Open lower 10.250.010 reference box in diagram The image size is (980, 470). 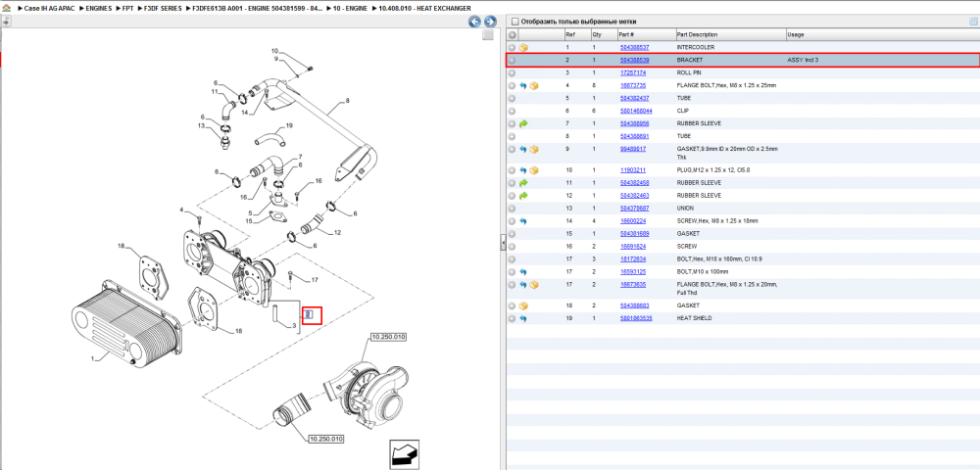326,439
